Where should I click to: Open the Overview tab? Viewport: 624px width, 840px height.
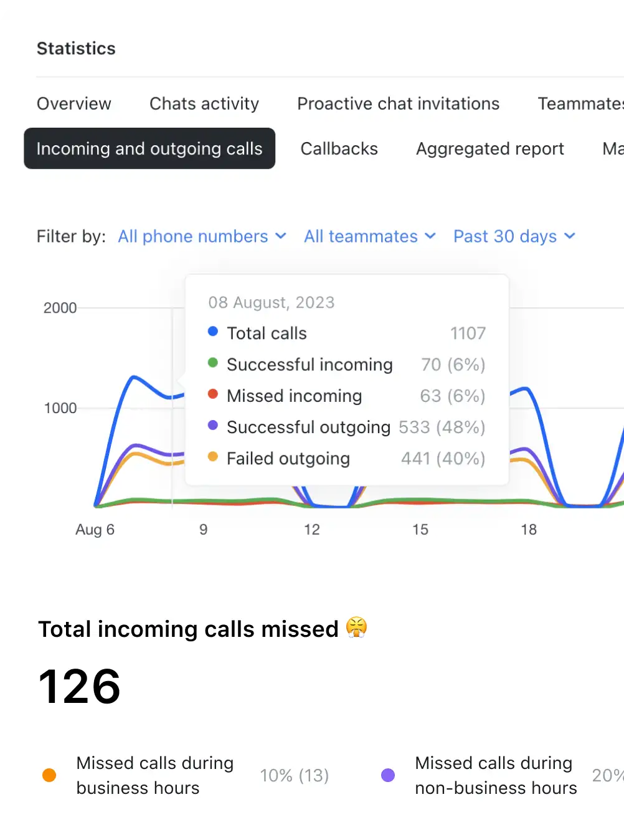click(x=73, y=103)
